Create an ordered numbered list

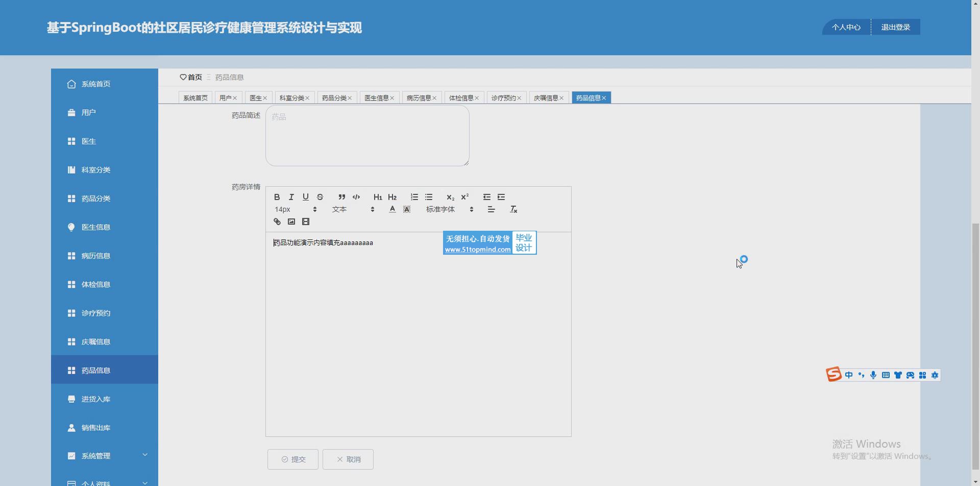click(x=414, y=197)
